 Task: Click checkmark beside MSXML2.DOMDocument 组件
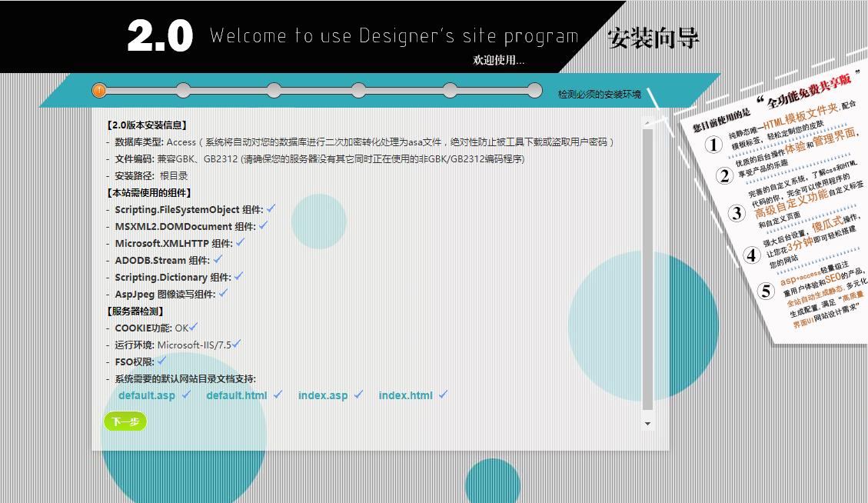[263, 225]
